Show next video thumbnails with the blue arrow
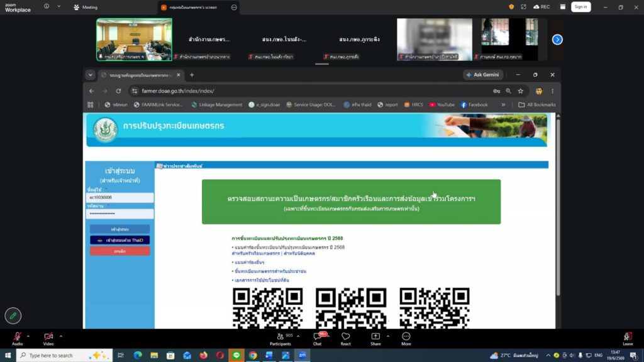Image resolution: width=644 pixels, height=362 pixels. point(557,40)
